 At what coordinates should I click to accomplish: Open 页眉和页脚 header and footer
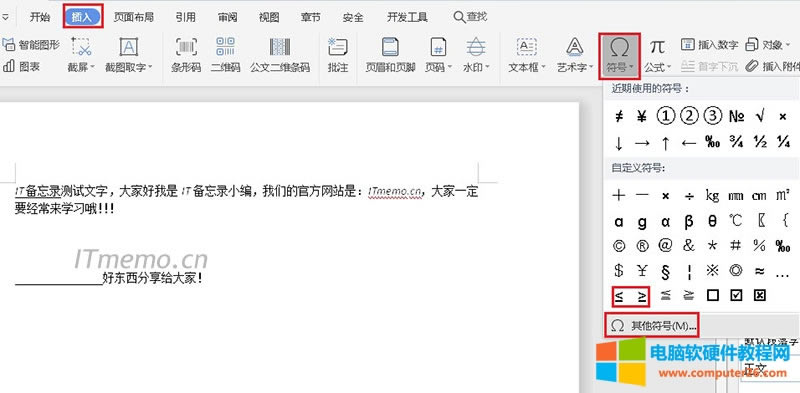390,54
